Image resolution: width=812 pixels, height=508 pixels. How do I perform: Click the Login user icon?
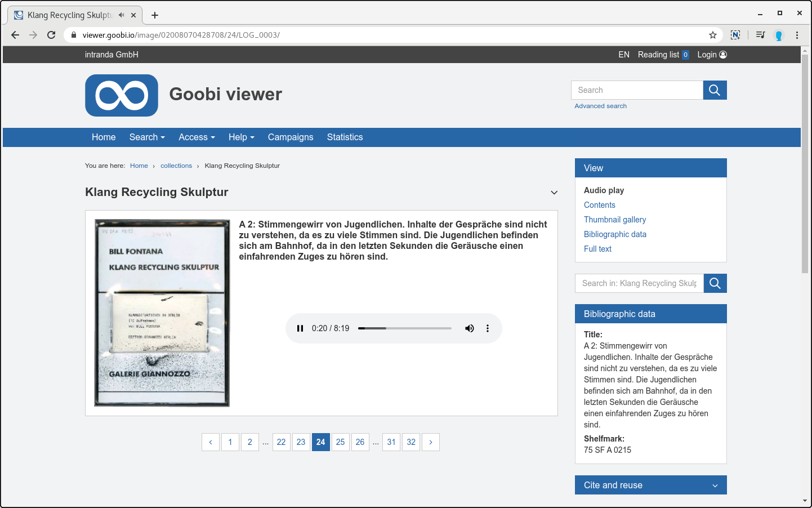pos(723,55)
